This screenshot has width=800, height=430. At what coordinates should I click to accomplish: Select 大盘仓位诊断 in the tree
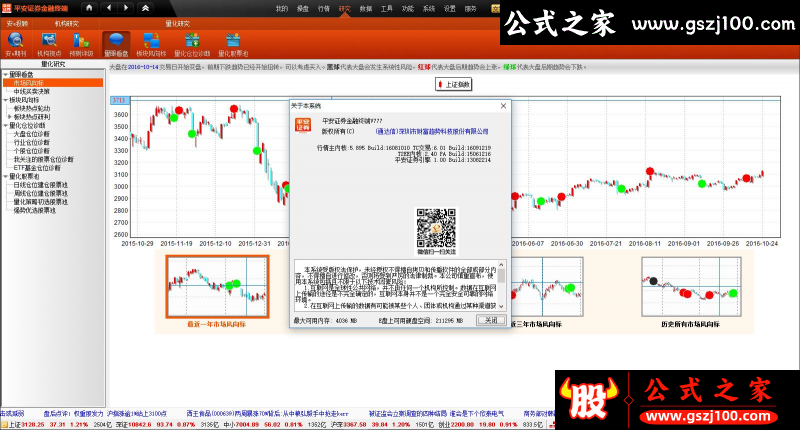click(x=32, y=134)
